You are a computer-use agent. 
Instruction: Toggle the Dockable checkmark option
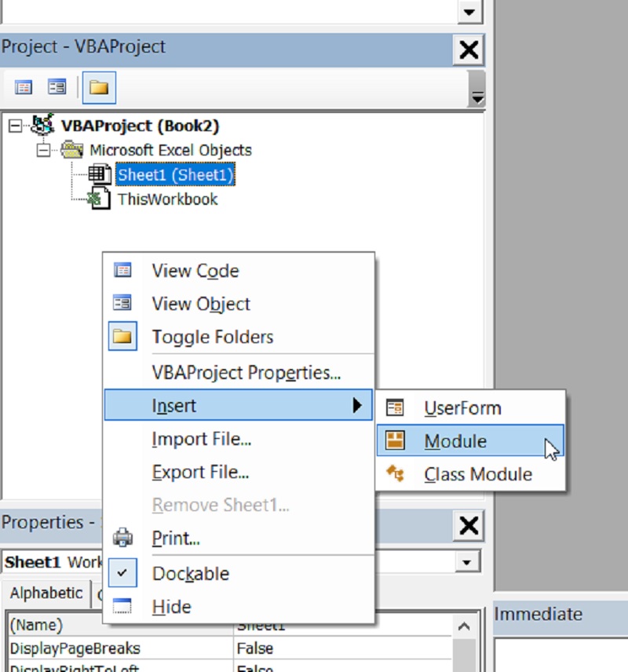(x=190, y=574)
